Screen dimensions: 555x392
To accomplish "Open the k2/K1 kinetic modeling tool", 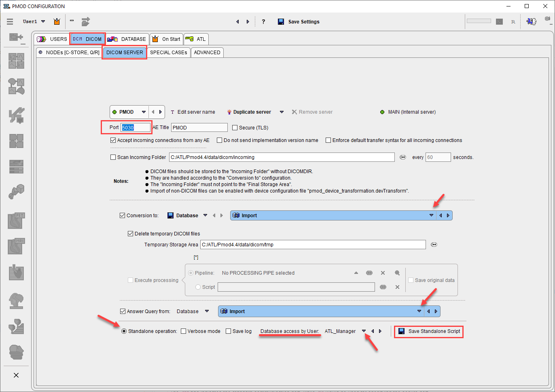I will pos(17,61).
